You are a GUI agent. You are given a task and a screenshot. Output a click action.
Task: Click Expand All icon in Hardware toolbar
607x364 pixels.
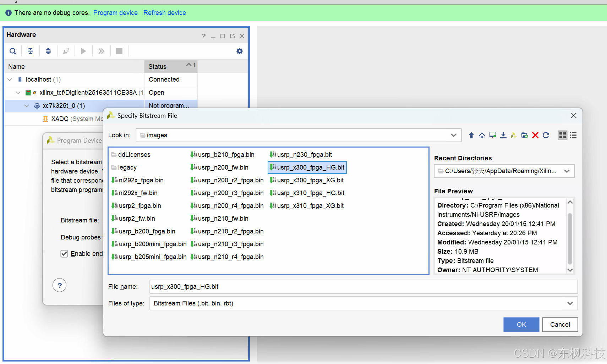[48, 51]
